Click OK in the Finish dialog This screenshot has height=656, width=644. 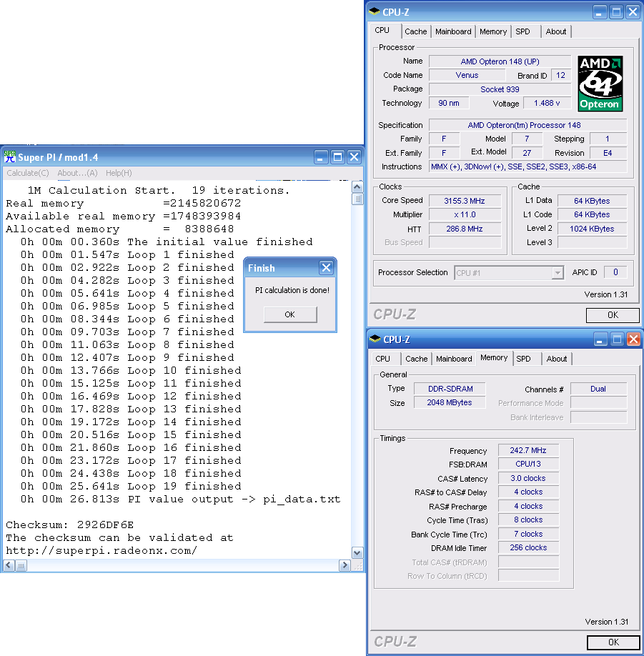(290, 314)
